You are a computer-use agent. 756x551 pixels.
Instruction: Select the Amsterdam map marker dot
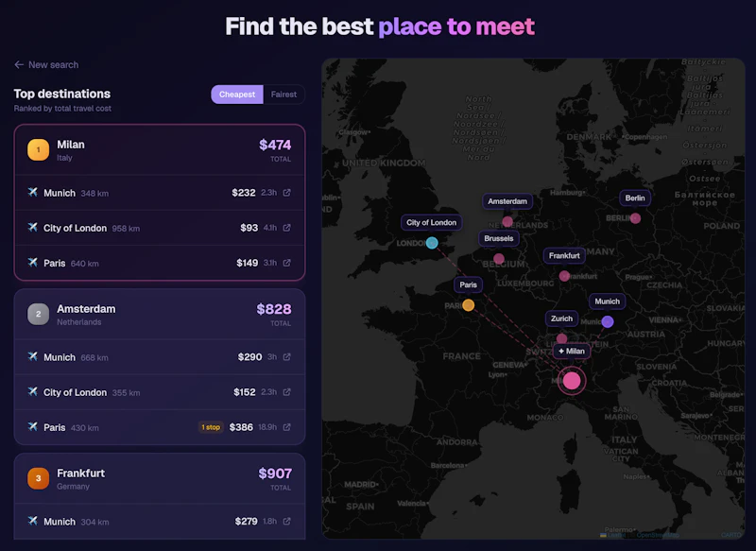tap(507, 221)
